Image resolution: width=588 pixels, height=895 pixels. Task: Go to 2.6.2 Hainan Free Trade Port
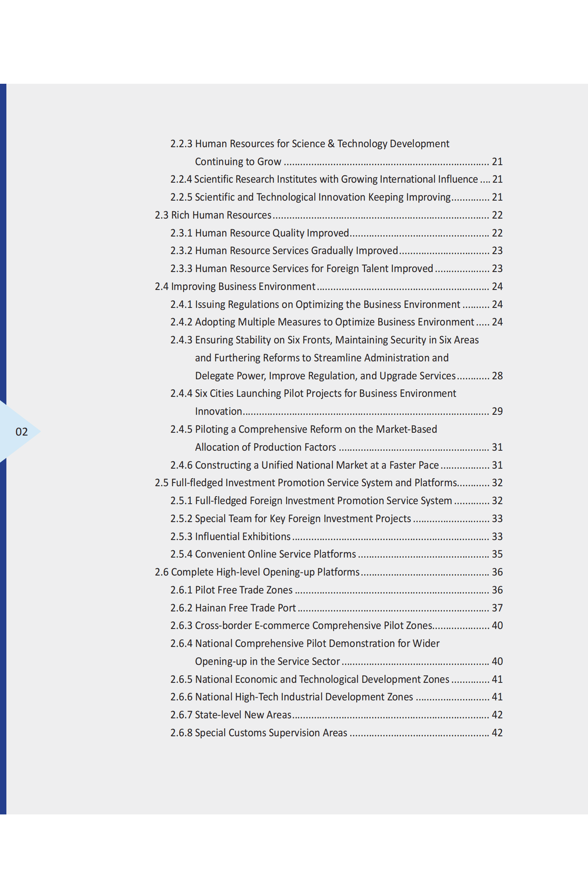pos(233,608)
